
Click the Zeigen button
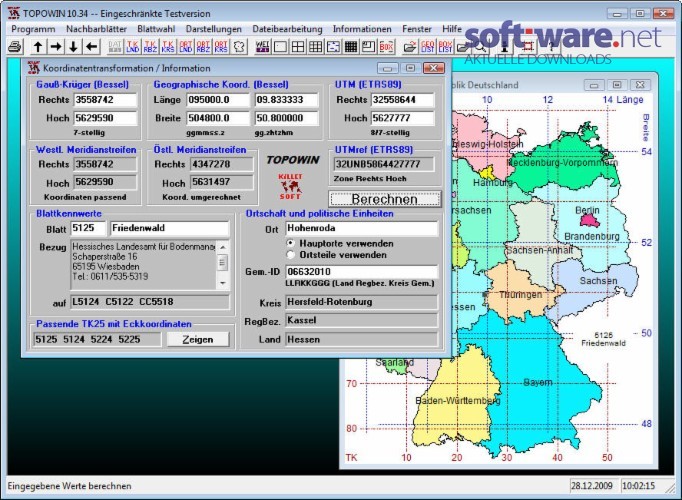(x=198, y=340)
